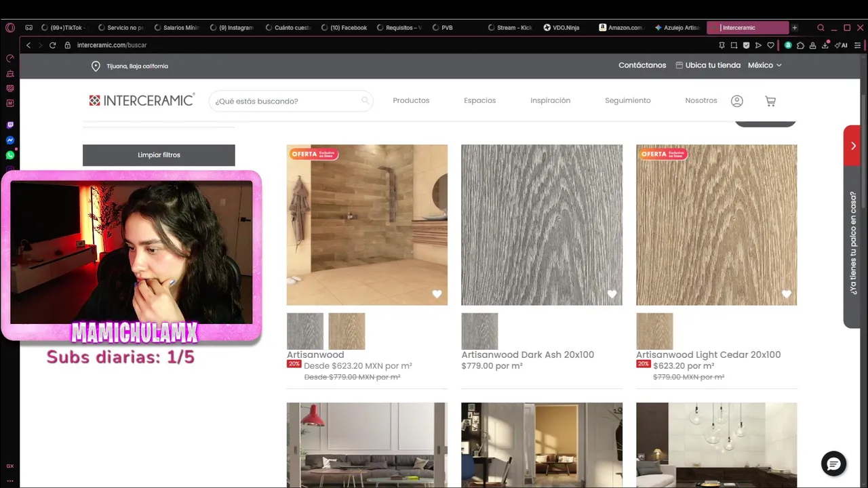Click the browser back arrow
Viewport: 868px width, 488px height.
click(28, 45)
